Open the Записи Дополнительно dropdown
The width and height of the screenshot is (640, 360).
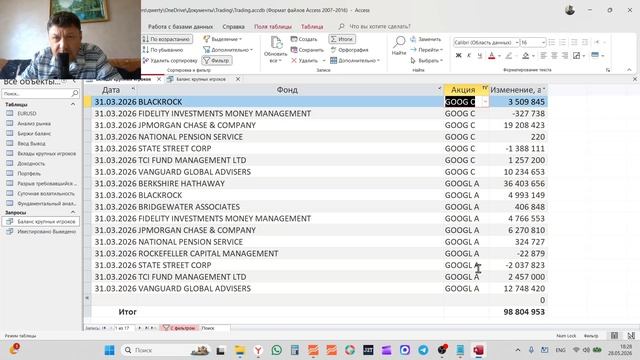[355, 60]
